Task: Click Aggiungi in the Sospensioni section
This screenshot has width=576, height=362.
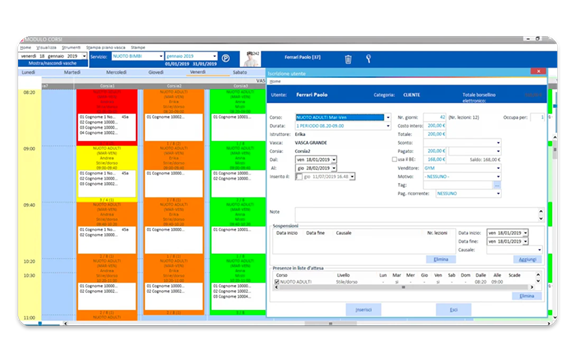Action: 527,259
